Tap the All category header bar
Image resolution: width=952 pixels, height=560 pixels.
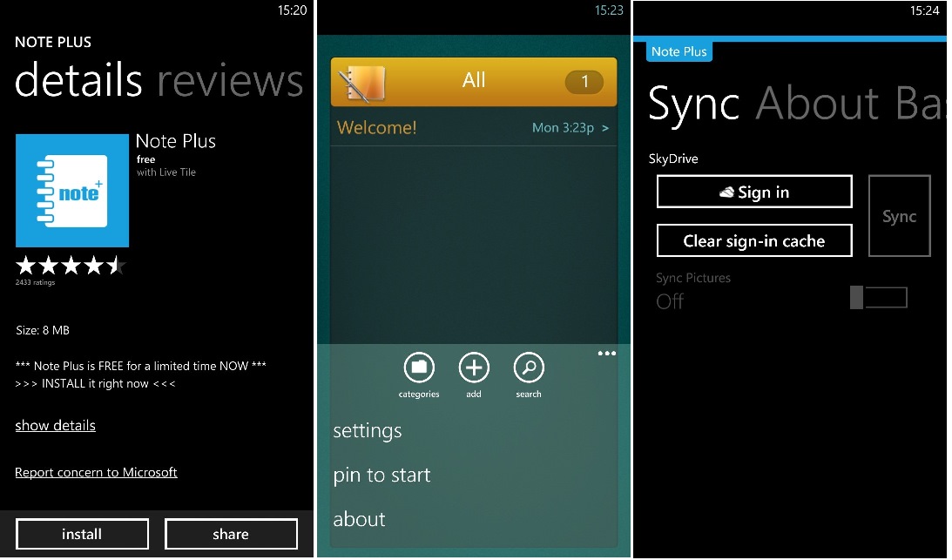(474, 82)
